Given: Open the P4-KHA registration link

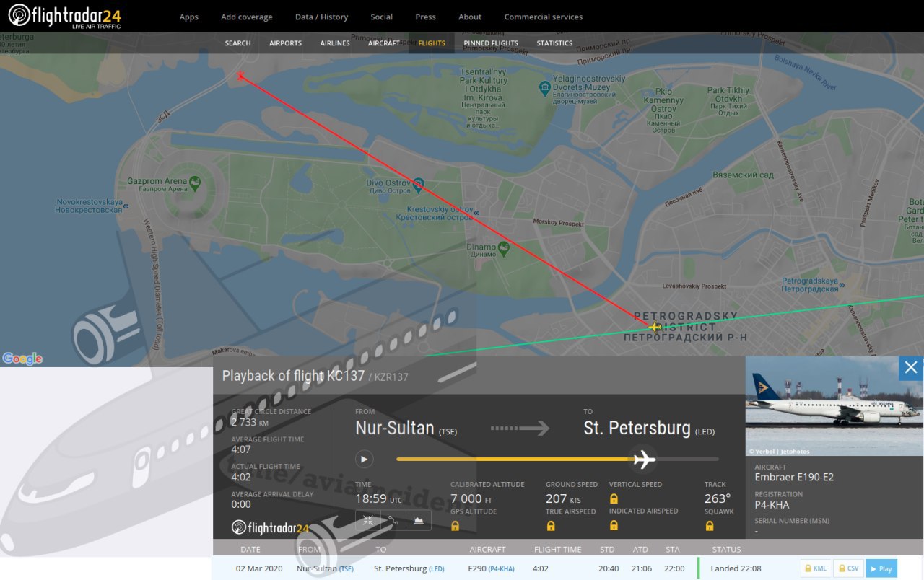Looking at the screenshot, I should (x=502, y=568).
